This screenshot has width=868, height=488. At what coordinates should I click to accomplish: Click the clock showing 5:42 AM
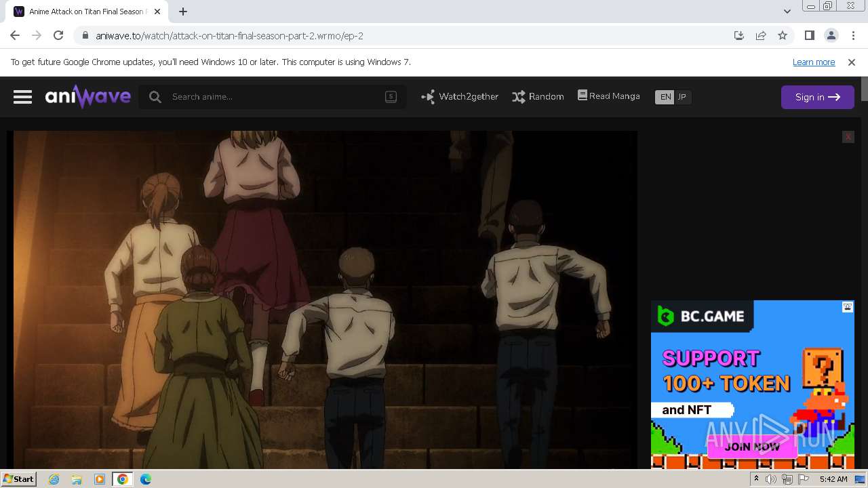coord(833,479)
